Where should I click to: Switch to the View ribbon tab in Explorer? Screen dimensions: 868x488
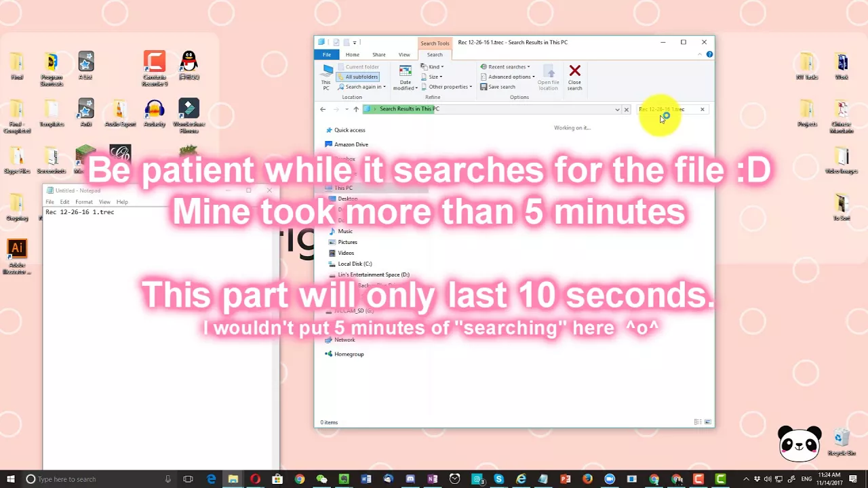coord(404,55)
